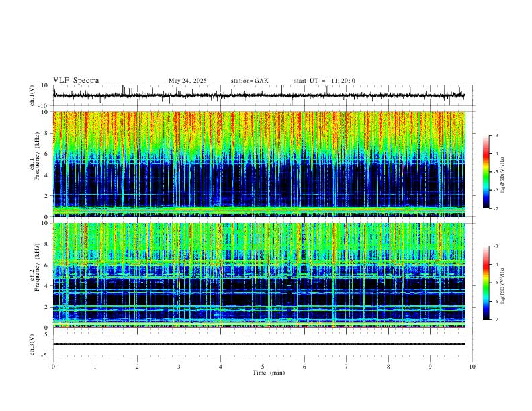The height and width of the screenshot is (411, 532).
Task: Click tick "5" on the Time axis
Action: [x=263, y=367]
